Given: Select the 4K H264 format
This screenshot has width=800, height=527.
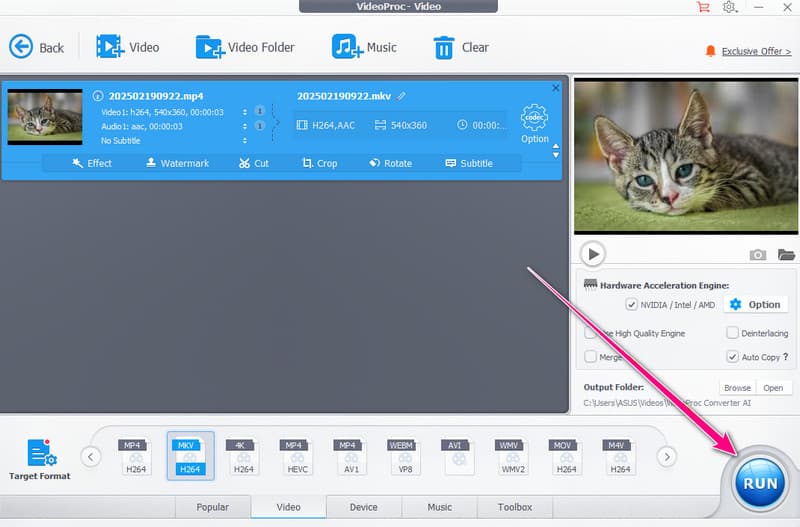Looking at the screenshot, I should [x=243, y=456].
